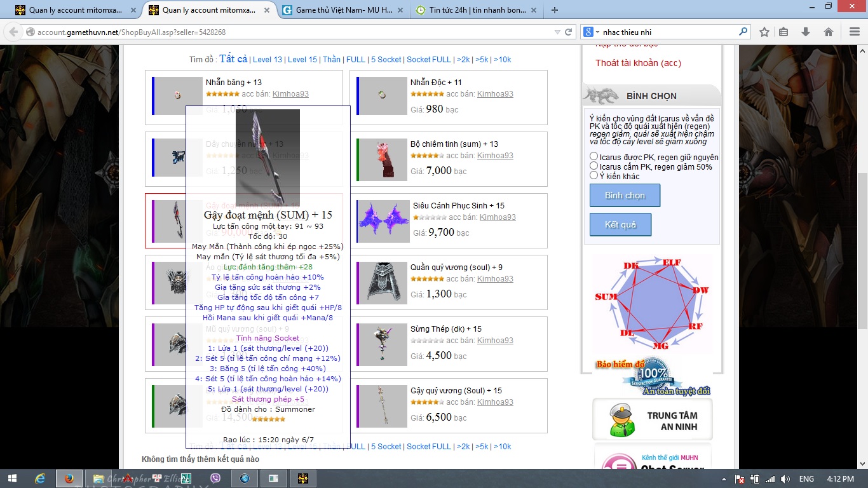
Task: Launch Internet Explorer from taskbar
Action: (41, 478)
